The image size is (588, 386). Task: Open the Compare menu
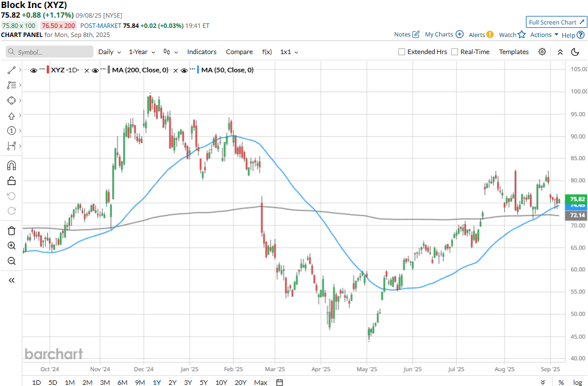pos(239,52)
